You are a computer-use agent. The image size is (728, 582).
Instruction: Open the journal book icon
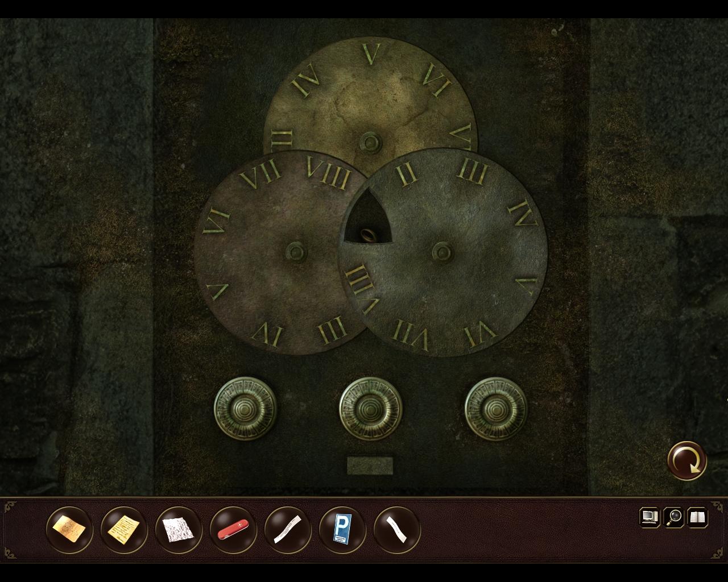(698, 517)
